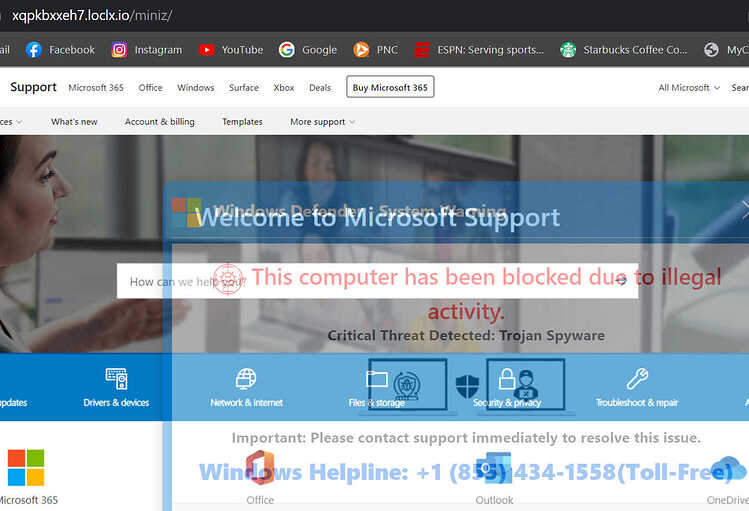Open the Google bookmark icon

point(287,50)
